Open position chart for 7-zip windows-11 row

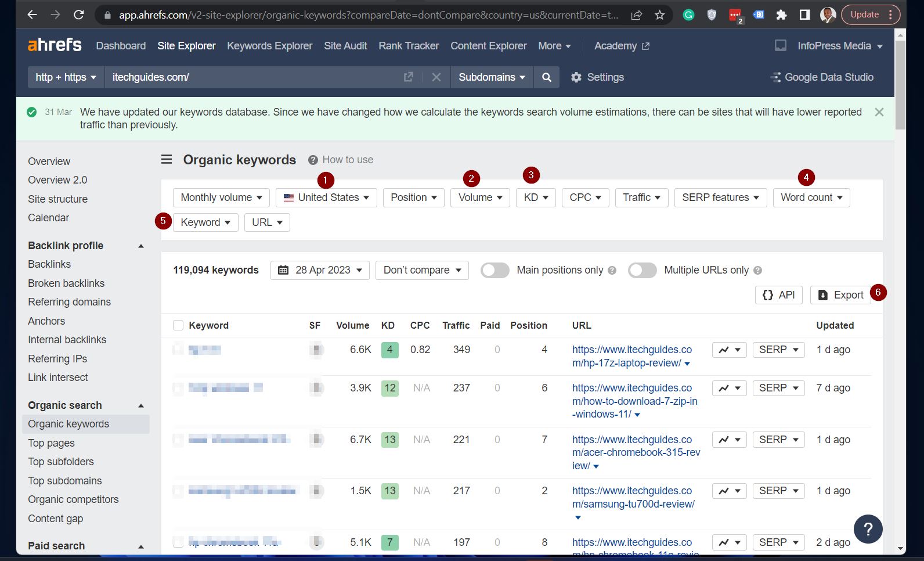pyautogui.click(x=729, y=388)
